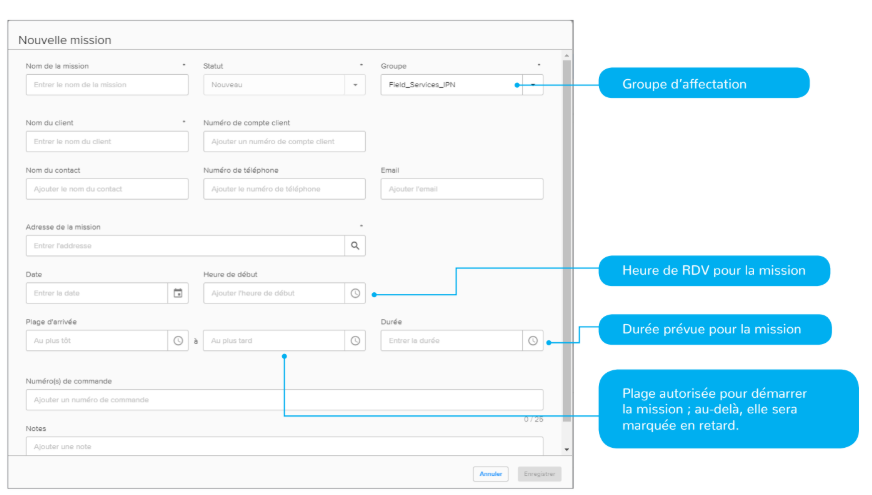Focus the Date input field

point(97,293)
